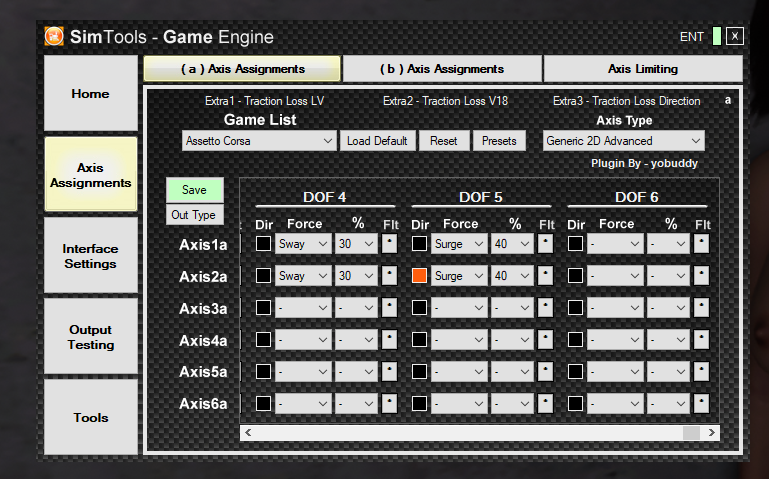
Task: Open the Flt filter button for Axis1a DOF 5
Action: [x=545, y=244]
